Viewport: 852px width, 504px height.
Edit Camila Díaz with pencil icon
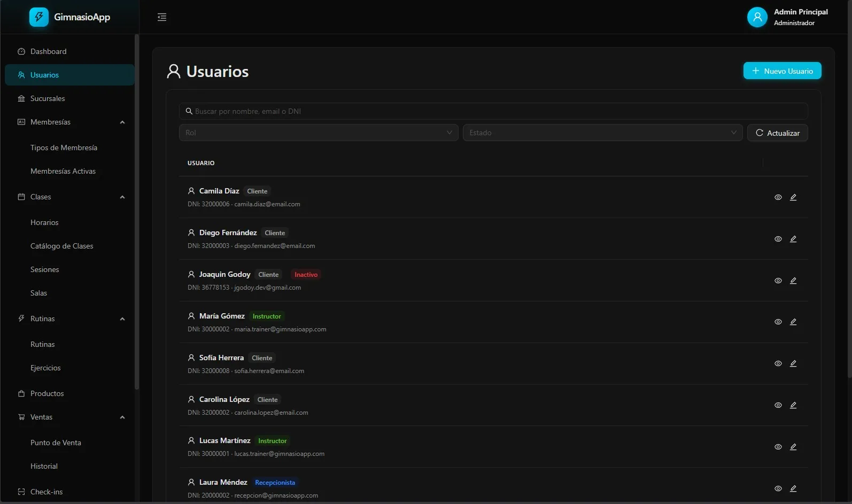(793, 197)
